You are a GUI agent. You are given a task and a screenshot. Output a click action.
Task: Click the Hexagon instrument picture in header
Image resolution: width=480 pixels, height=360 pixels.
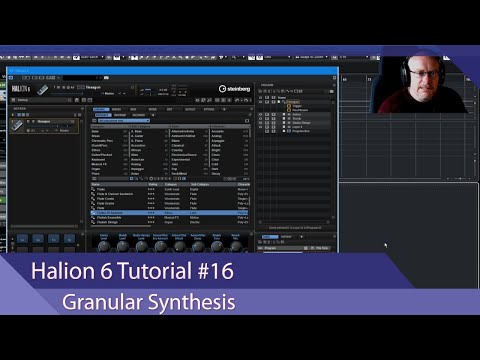(42, 89)
